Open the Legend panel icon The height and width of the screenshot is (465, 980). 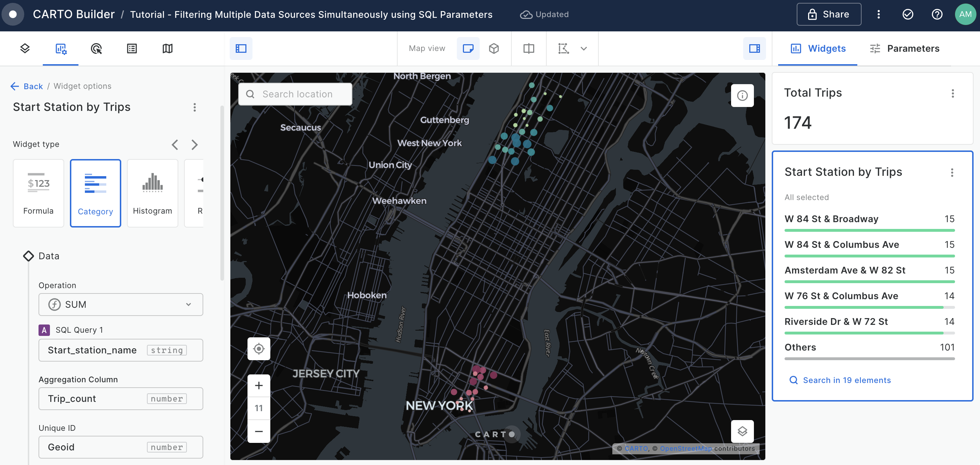132,48
